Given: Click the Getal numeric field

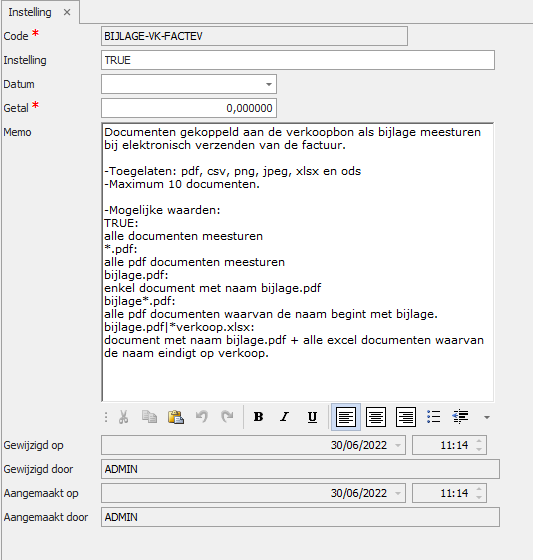Looking at the screenshot, I should click(x=189, y=108).
